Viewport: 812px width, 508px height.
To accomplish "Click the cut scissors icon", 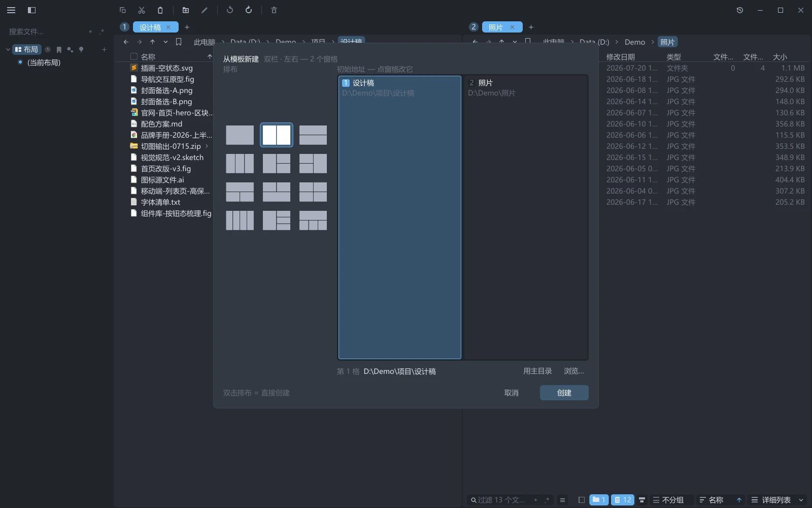I will point(142,10).
